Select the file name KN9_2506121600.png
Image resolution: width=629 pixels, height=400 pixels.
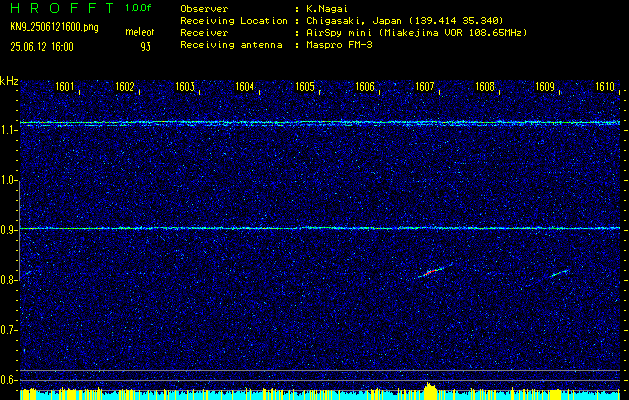click(54, 28)
